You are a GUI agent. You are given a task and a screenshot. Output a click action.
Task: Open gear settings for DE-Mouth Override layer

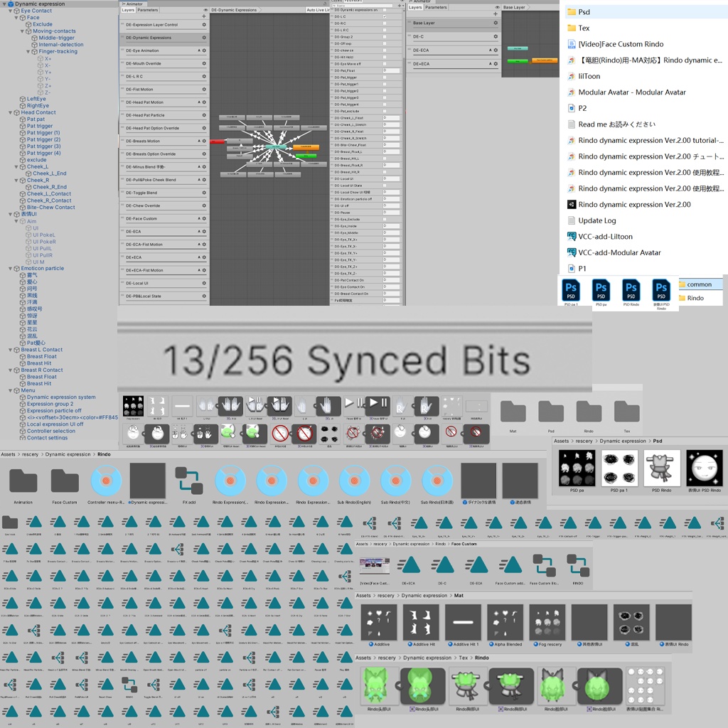(x=204, y=63)
